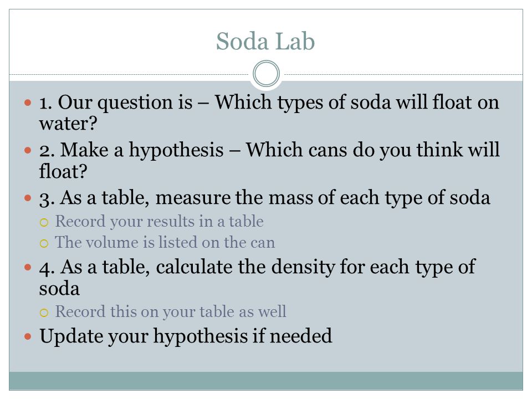532x399 pixels.
Task: Click the text 'Our question is'
Action: [125, 103]
